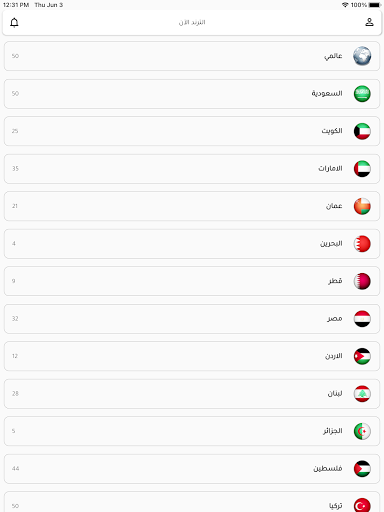Image resolution: width=384 pixels, height=512 pixels.
Task: Select the عالمي label
Action: pyautogui.click(x=333, y=56)
